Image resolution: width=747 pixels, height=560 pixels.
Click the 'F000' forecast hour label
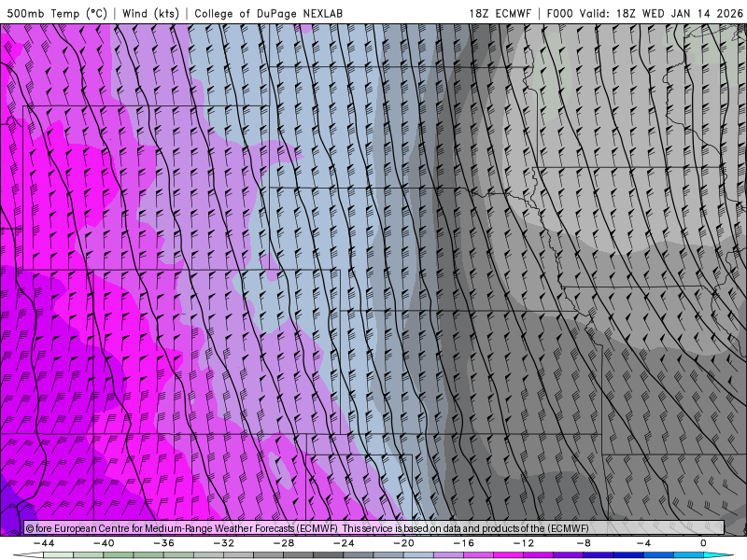[x=559, y=13]
